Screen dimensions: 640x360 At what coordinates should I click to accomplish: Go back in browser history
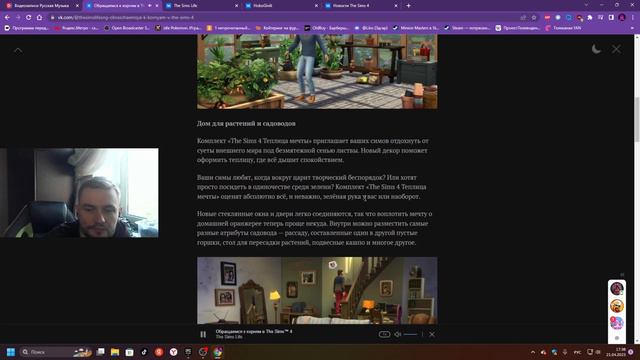7,18
